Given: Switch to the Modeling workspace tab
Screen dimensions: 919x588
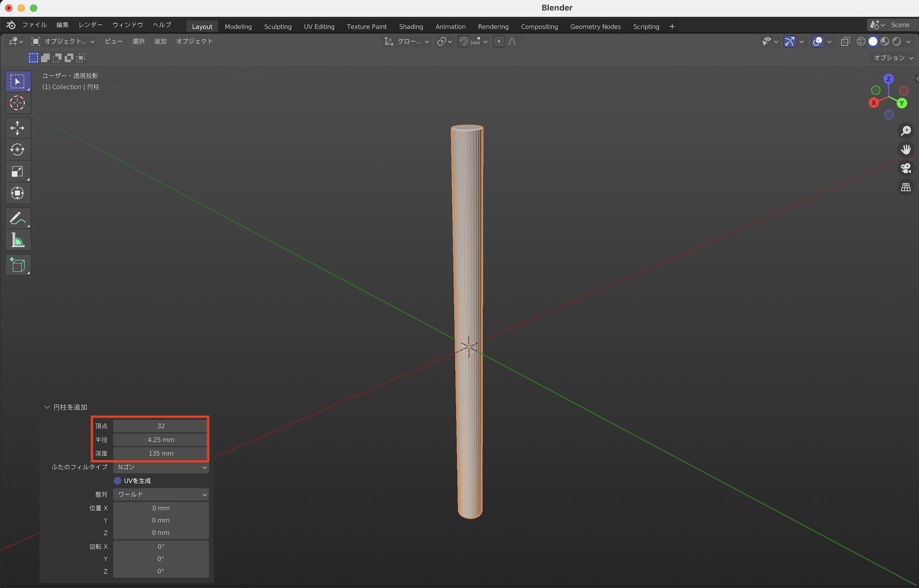Looking at the screenshot, I should click(x=238, y=27).
